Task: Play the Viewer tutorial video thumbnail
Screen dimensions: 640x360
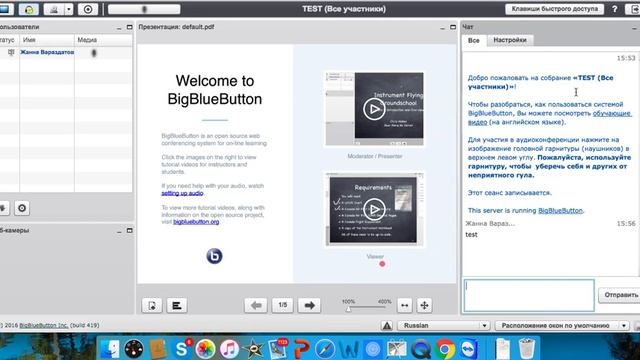Action: point(374,209)
